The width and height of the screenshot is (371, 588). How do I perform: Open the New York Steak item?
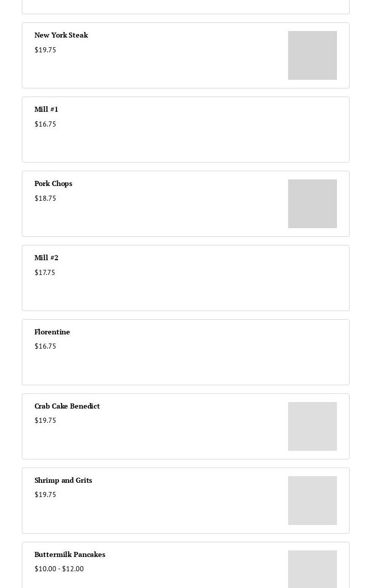185,55
